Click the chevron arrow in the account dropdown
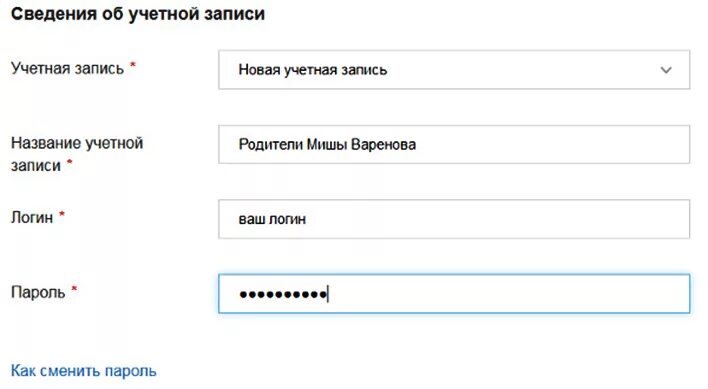 [666, 70]
